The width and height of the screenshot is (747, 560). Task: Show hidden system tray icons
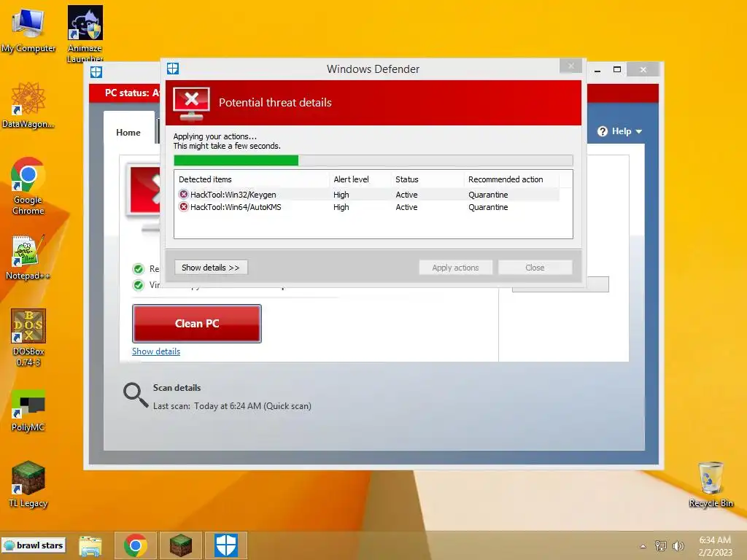pyautogui.click(x=643, y=546)
